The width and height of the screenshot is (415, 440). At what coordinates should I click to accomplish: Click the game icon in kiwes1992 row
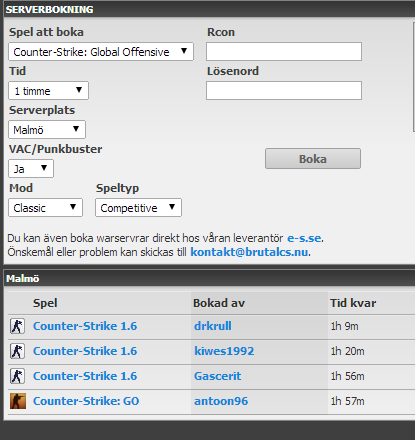[17, 351]
